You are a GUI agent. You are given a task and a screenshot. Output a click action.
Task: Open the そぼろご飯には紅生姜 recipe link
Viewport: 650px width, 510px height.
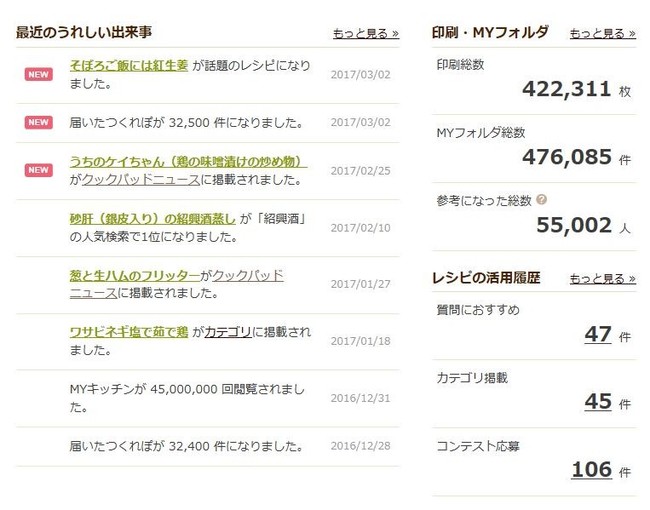[x=129, y=66]
